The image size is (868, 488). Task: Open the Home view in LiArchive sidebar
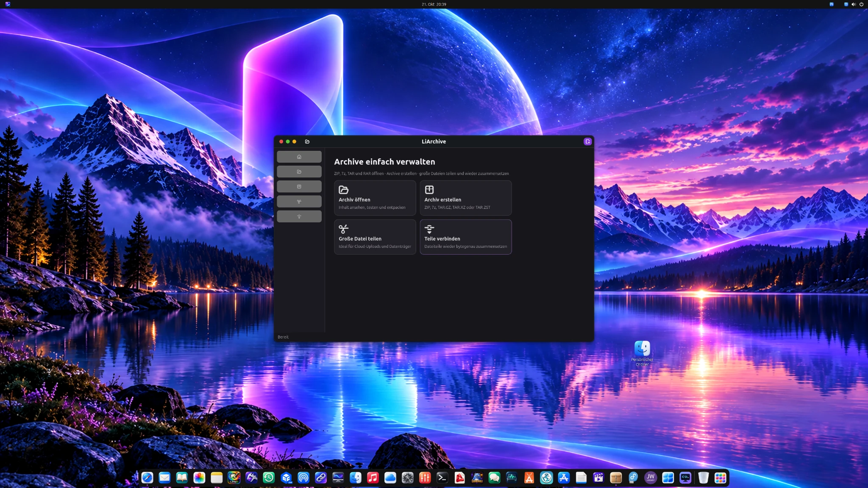pos(299,157)
